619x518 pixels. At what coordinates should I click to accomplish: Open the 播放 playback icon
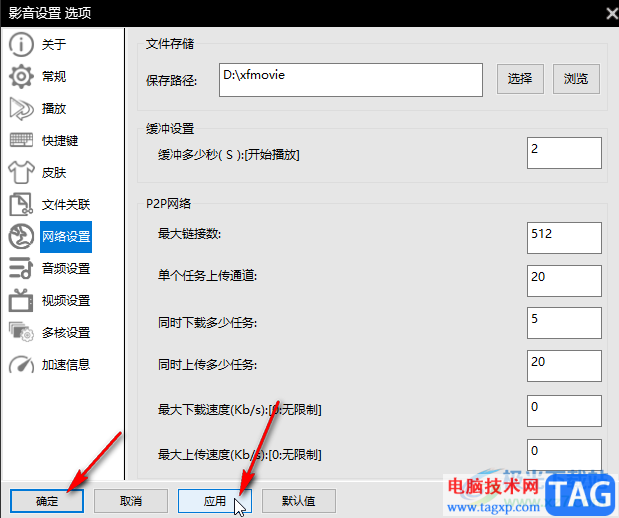point(21,109)
